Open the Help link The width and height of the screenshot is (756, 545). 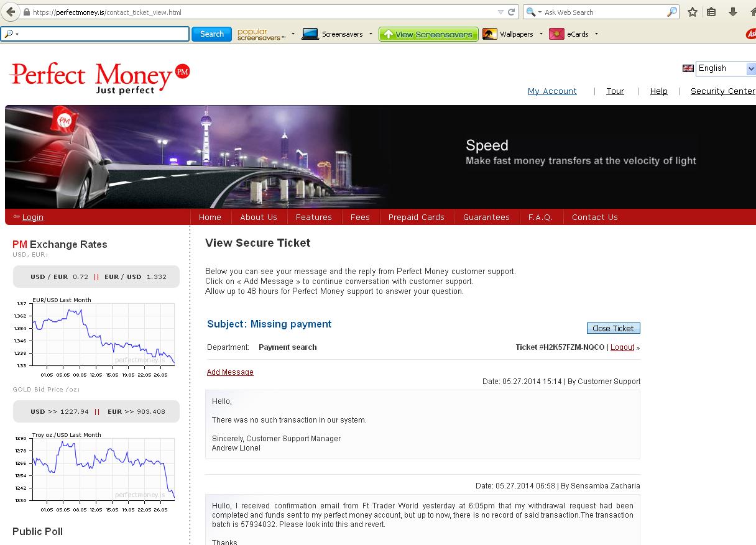click(659, 91)
